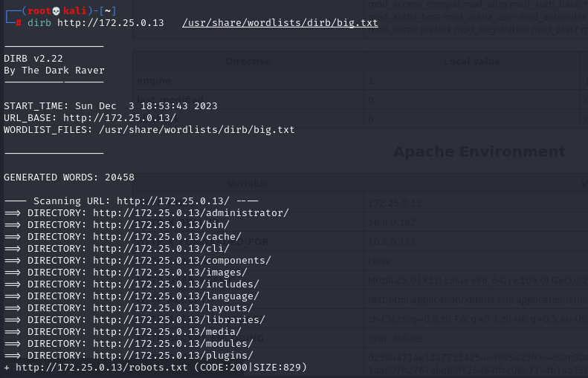Click the modules/ directory URL
The height and width of the screenshot is (378, 588).
173,344
